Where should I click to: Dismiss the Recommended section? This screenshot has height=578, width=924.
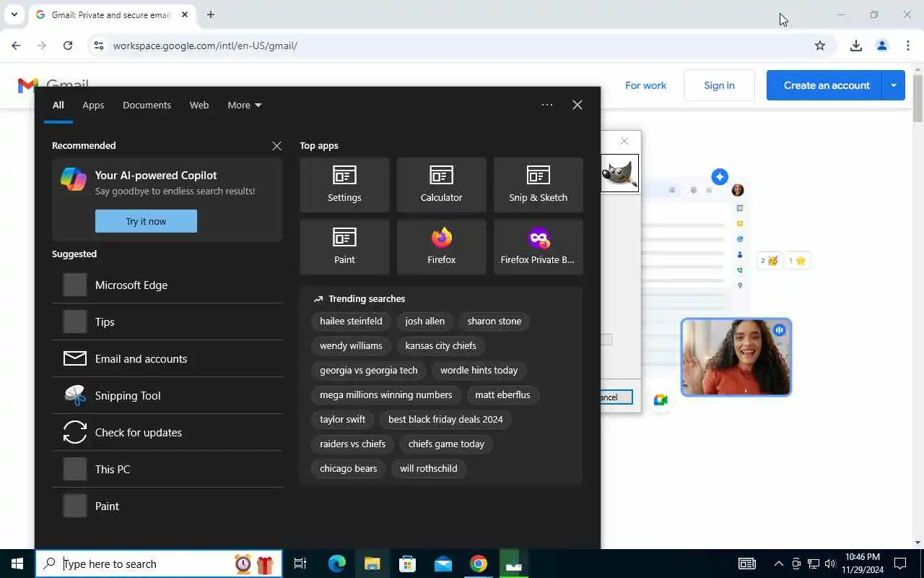pos(276,146)
